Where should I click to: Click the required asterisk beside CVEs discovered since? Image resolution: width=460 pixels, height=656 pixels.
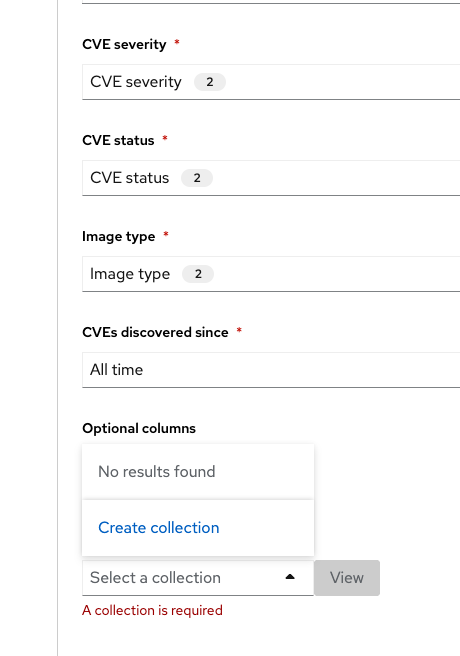coord(239,331)
